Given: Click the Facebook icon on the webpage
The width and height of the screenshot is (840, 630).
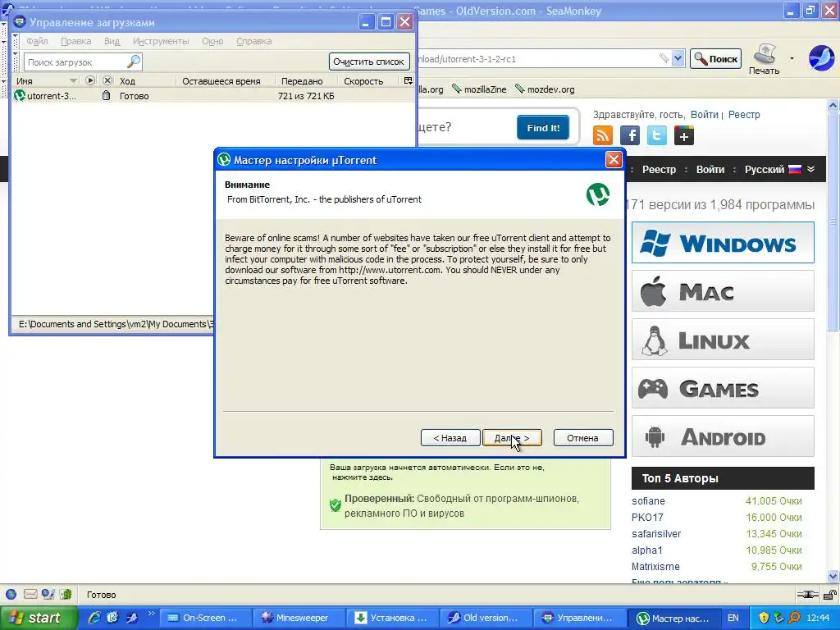Looking at the screenshot, I should coord(630,135).
